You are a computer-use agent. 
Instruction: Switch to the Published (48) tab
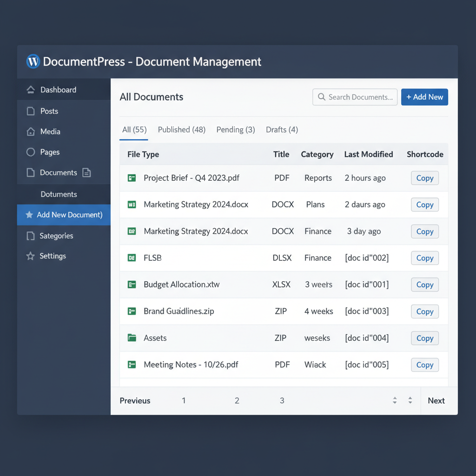point(181,130)
